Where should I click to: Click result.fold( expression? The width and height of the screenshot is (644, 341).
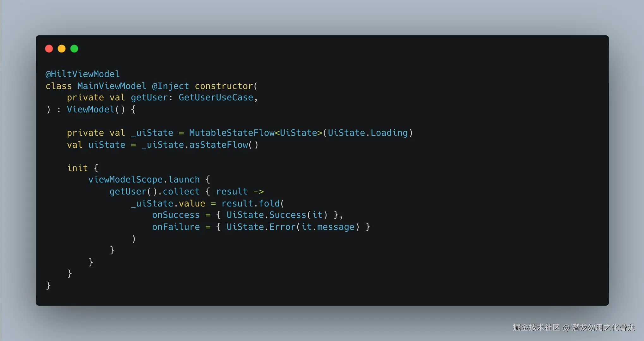[x=253, y=204]
